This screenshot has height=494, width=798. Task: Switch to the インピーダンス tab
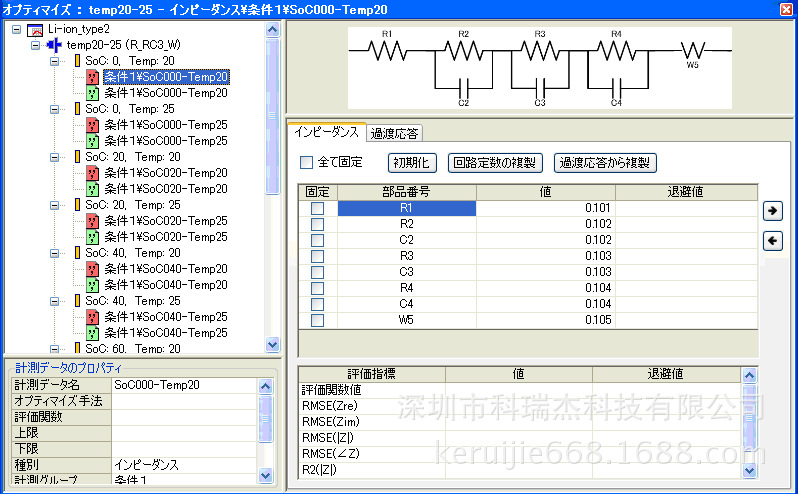327,132
